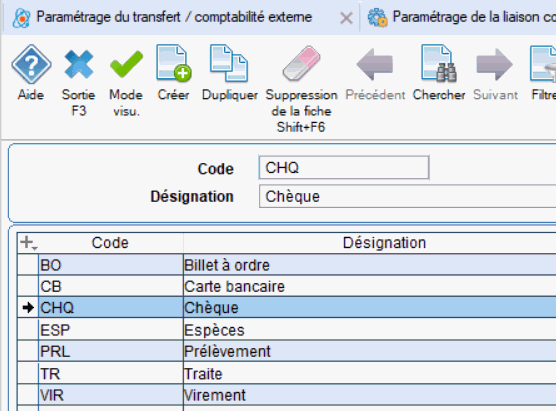
Task: Switch to Paramétrage de la liaison tab
Action: (x=460, y=17)
